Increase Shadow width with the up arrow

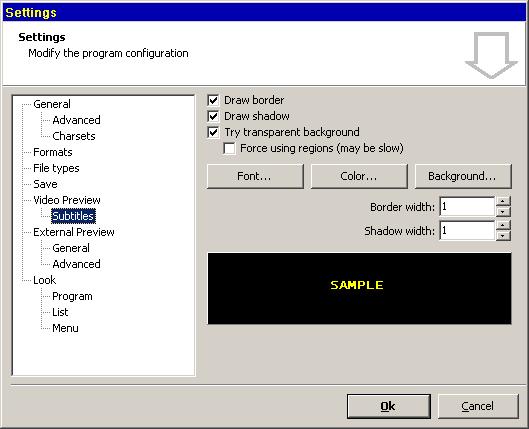coord(503,225)
